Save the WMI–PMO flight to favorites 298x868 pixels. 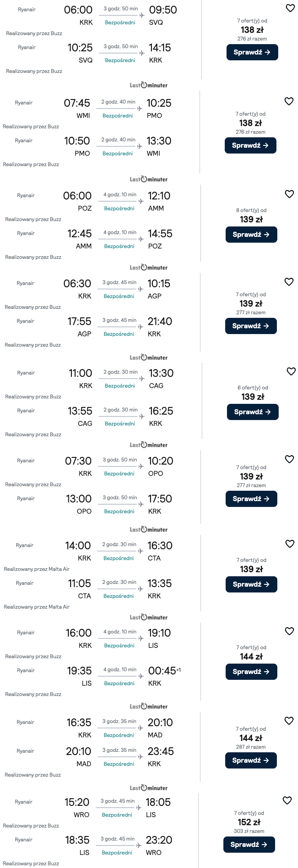pyautogui.click(x=289, y=102)
